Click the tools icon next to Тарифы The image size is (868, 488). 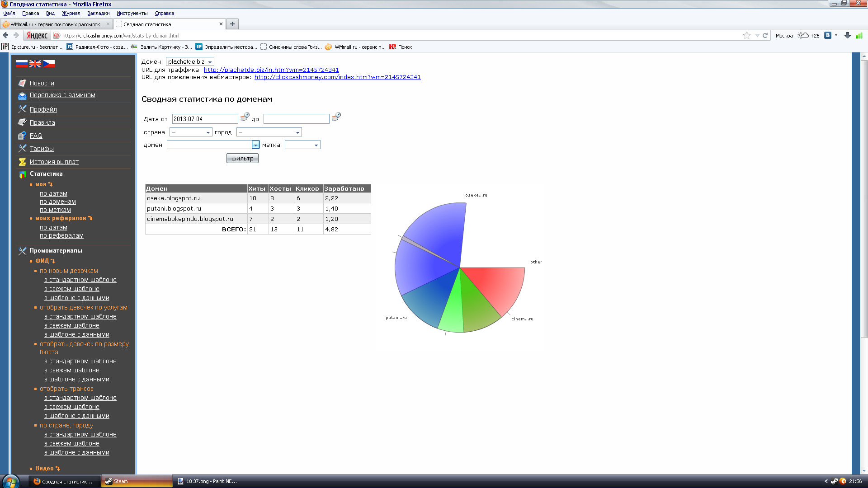tap(22, 149)
